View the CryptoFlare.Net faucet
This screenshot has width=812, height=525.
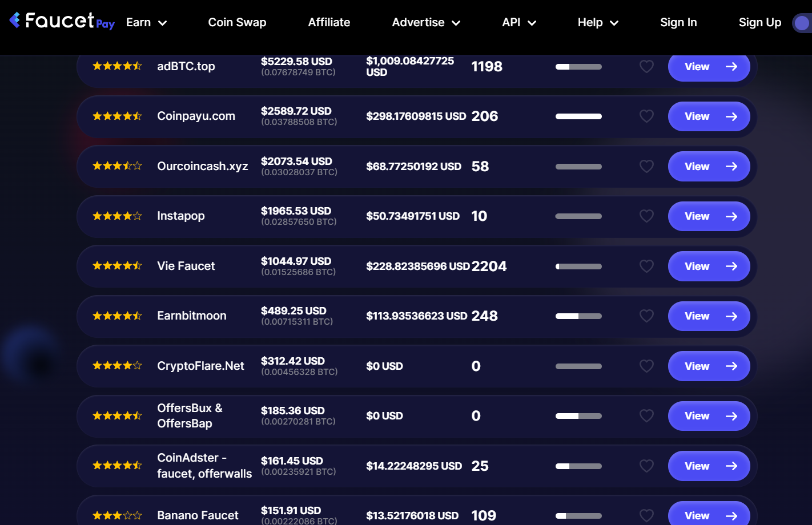709,366
